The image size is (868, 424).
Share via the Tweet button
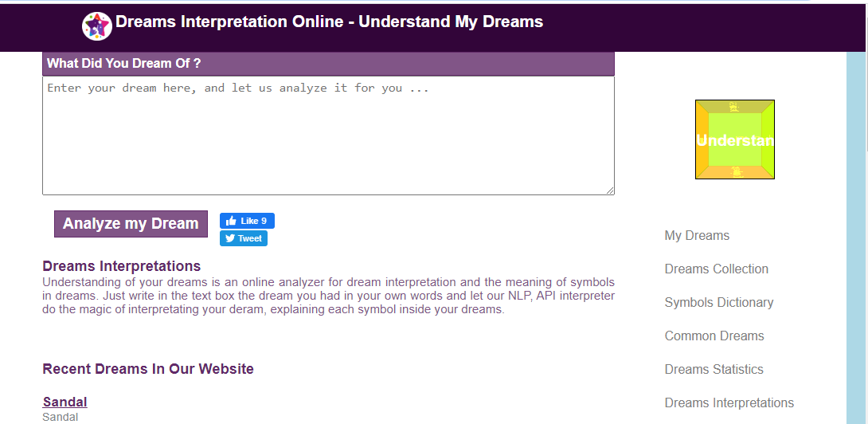click(244, 238)
